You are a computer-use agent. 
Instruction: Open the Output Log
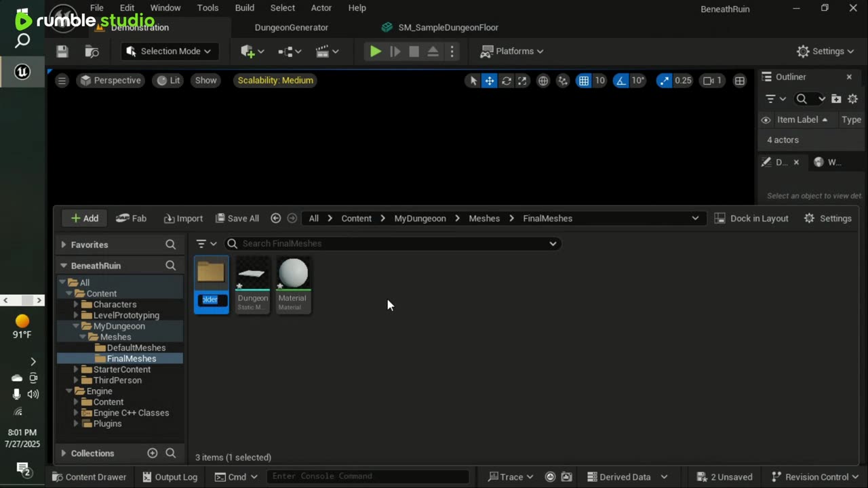[170, 477]
